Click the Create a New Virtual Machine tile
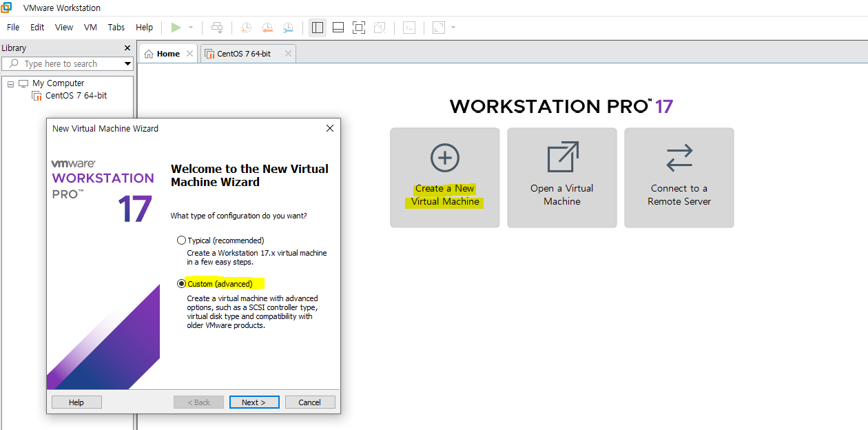 pyautogui.click(x=445, y=178)
